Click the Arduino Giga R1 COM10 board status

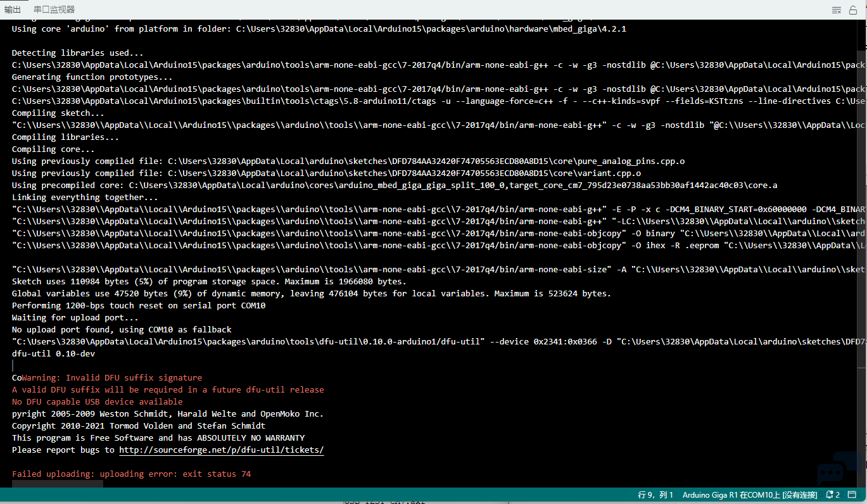pyautogui.click(x=749, y=495)
